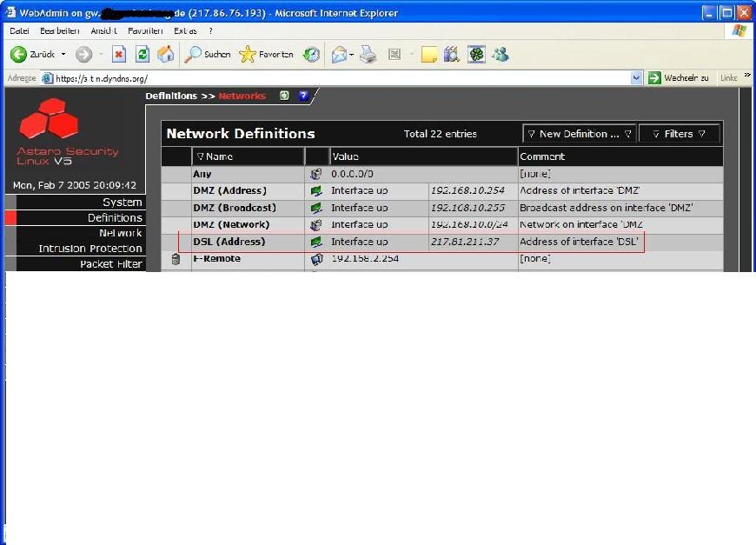Click the Suchen search button
This screenshot has height=545, width=756.
tap(208, 55)
